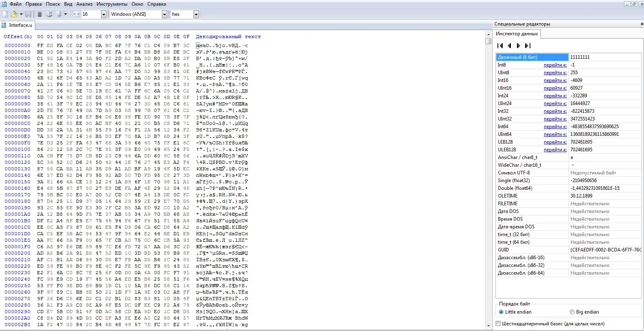The image size is (644, 331).
Task: Click the hex view scrollbar thumb
Action: pos(489,41)
